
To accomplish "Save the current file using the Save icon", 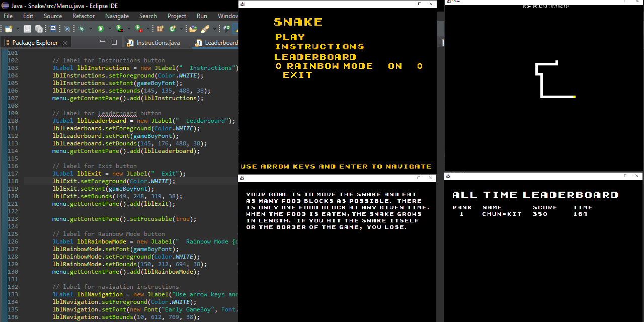I will coord(27,29).
